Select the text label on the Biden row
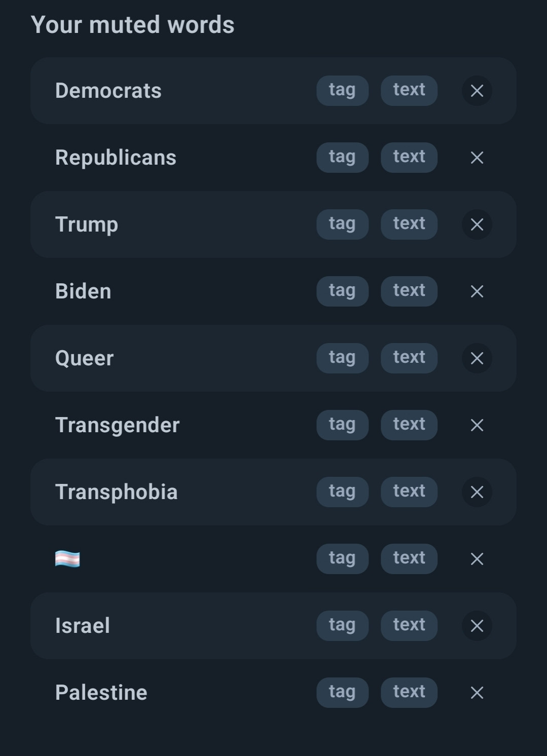The height and width of the screenshot is (756, 547). pyautogui.click(x=409, y=291)
